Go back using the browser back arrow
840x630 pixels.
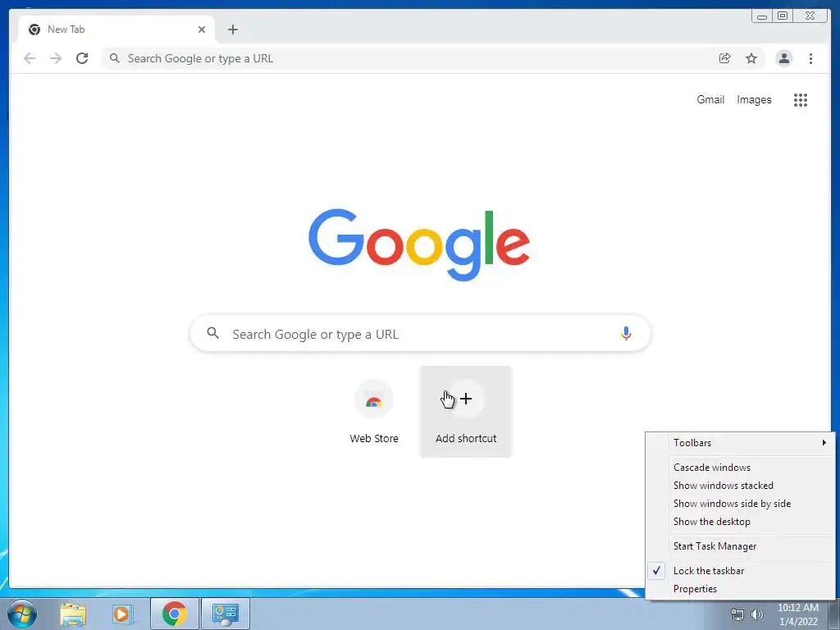[30, 58]
